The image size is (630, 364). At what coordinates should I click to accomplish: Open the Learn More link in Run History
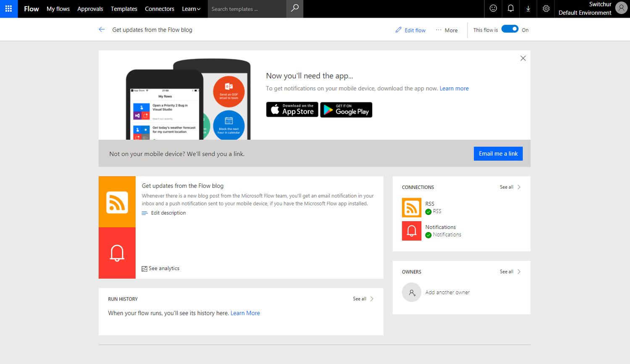click(x=245, y=313)
